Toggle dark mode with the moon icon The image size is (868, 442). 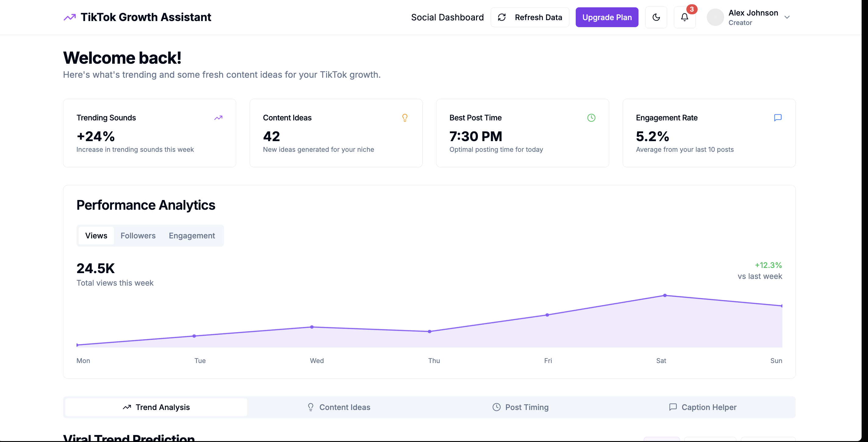(x=656, y=17)
